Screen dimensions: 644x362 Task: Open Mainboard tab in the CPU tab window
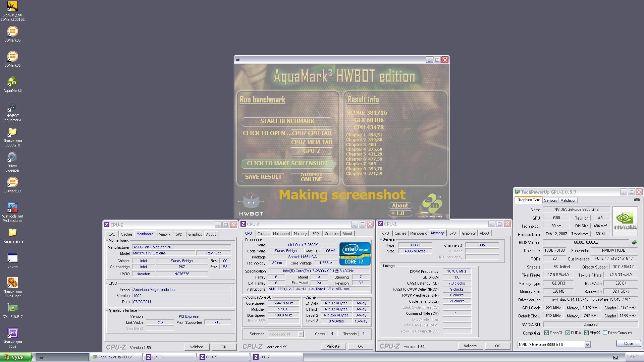coord(281,234)
